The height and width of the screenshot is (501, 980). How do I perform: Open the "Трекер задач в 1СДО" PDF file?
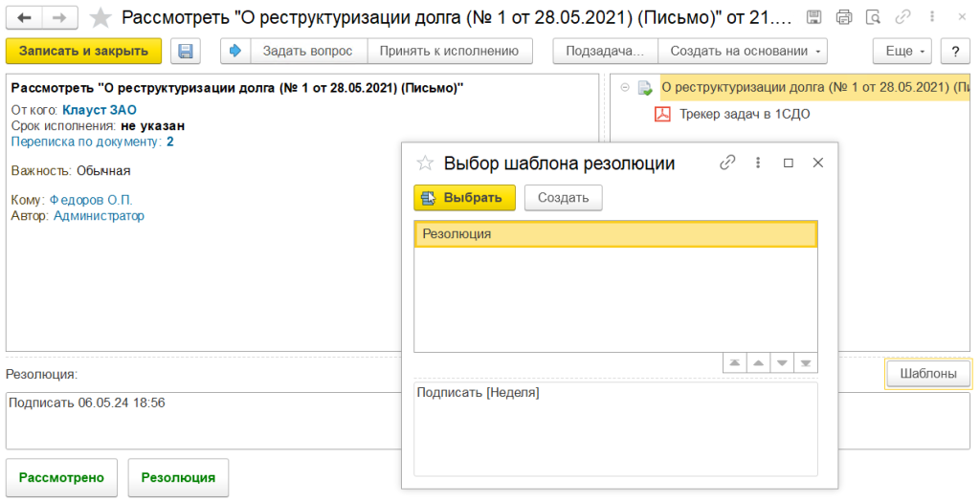[x=737, y=114]
